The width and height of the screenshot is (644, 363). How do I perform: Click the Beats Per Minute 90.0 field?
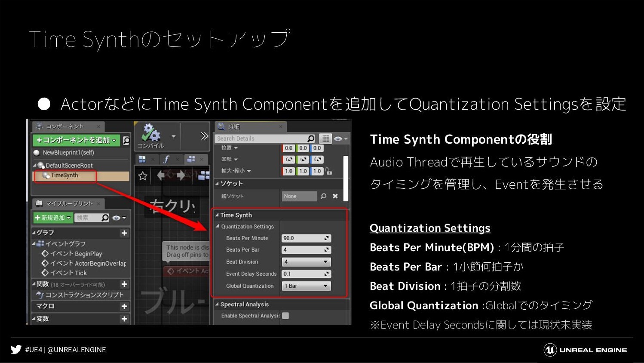[306, 238]
